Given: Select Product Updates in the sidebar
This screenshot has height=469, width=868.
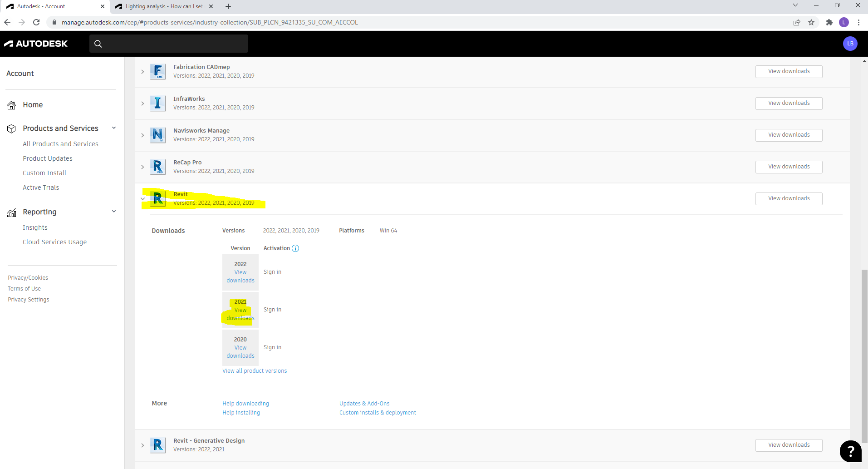Looking at the screenshot, I should point(48,158).
